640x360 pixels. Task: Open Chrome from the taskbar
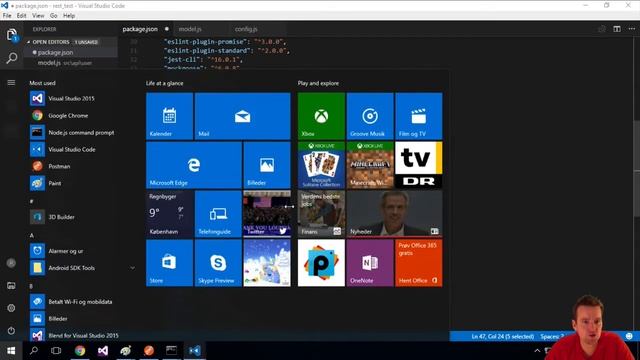tap(80, 351)
